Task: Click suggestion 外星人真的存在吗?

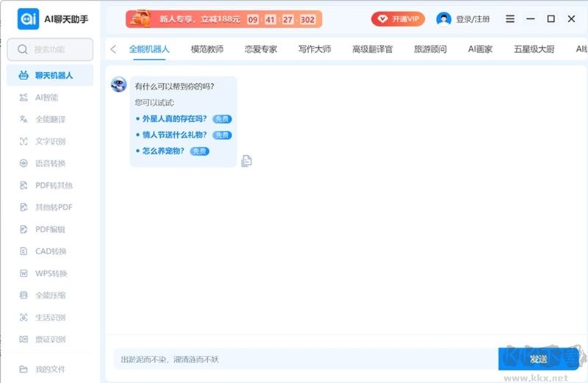Action: 174,119
